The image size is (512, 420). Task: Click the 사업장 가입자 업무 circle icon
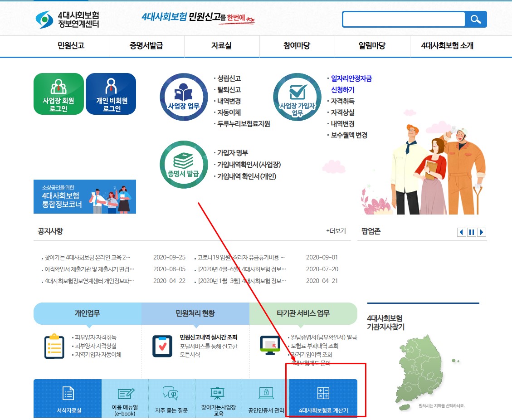pyautogui.click(x=297, y=97)
